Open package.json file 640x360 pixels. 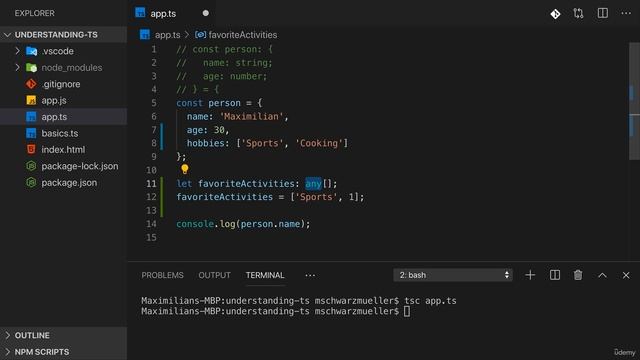pyautogui.click(x=63, y=182)
